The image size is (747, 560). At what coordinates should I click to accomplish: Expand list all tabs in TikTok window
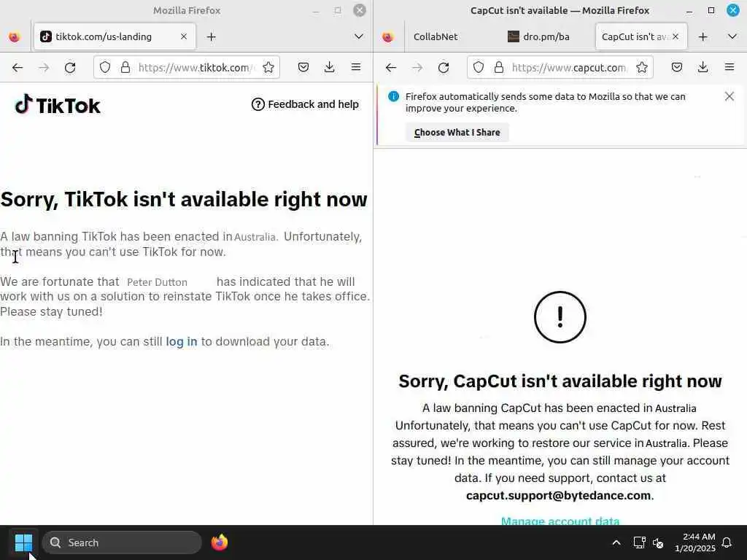click(x=359, y=36)
